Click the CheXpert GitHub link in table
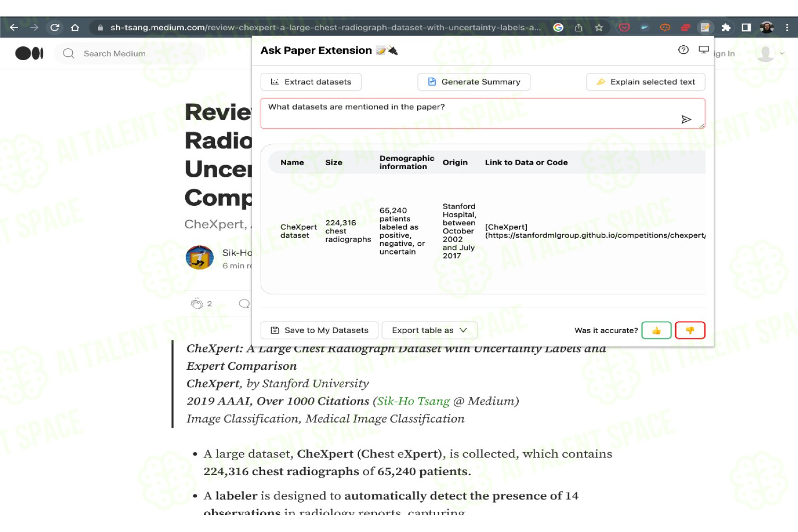 pyautogui.click(x=595, y=231)
